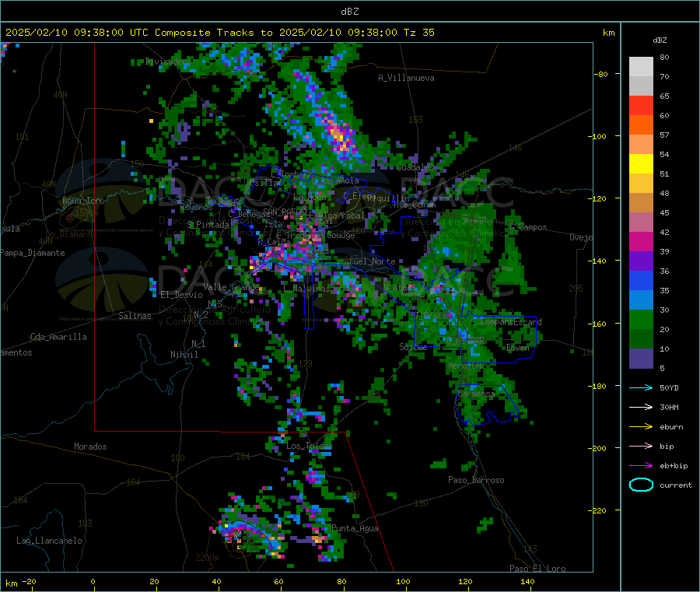Click the 'Cda_Amarilla' map label
700x592 pixels.
(x=58, y=337)
